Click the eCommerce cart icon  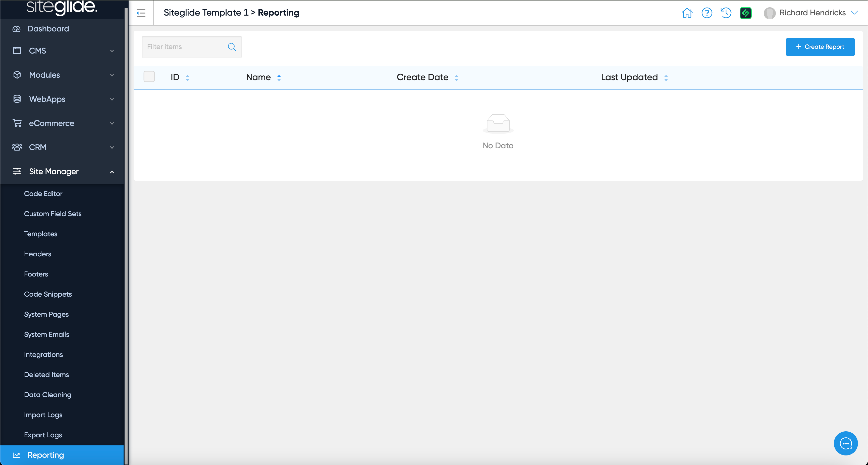coord(17,123)
